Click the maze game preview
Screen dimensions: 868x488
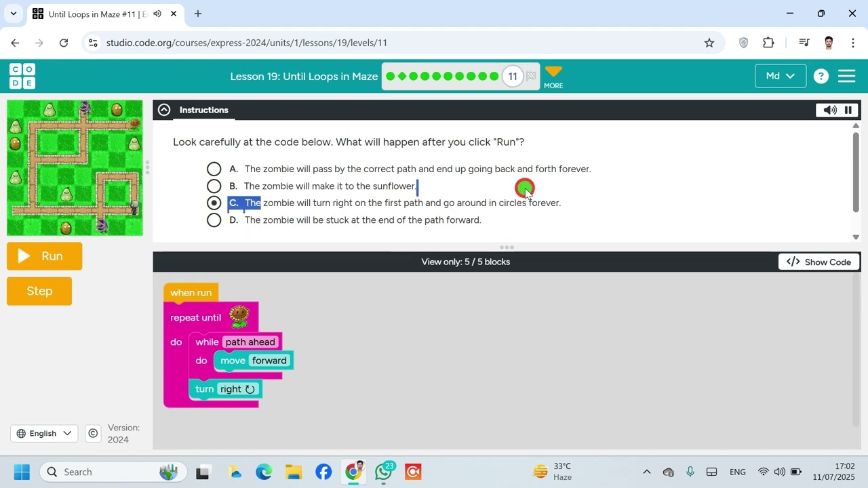point(75,168)
